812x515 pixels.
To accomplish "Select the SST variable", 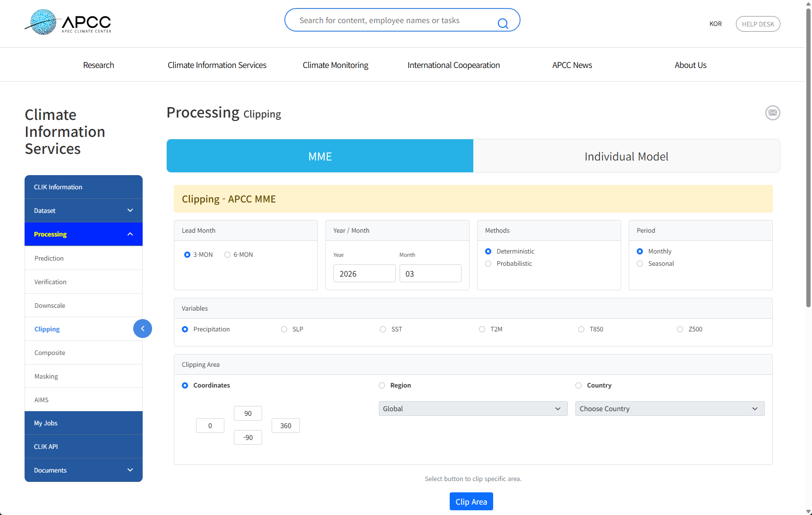I will 383,329.
